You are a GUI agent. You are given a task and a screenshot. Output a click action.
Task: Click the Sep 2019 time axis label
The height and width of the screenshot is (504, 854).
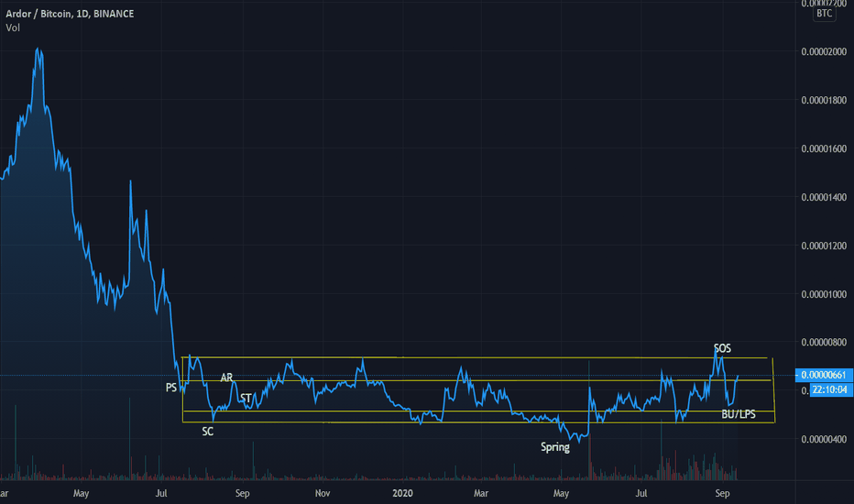[243, 494]
